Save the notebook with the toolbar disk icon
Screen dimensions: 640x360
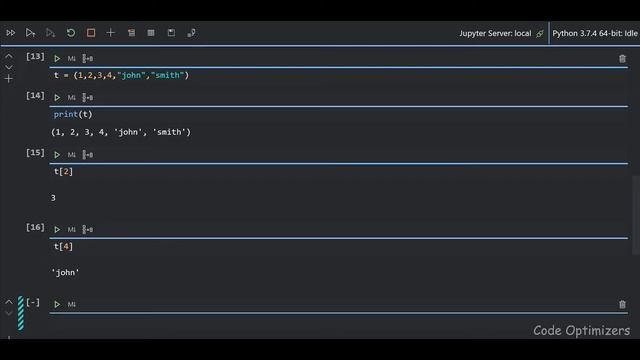click(171, 33)
